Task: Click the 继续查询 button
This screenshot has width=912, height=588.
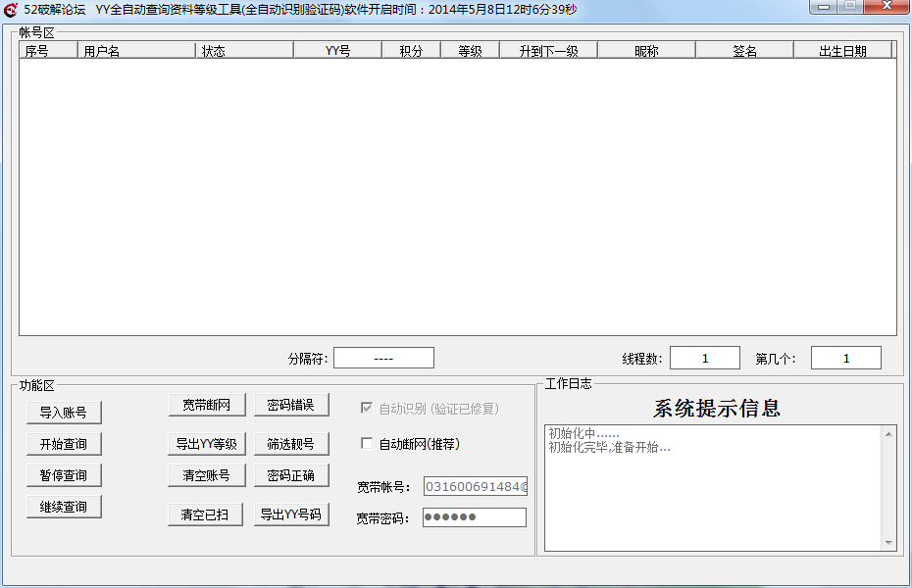Action: (64, 507)
